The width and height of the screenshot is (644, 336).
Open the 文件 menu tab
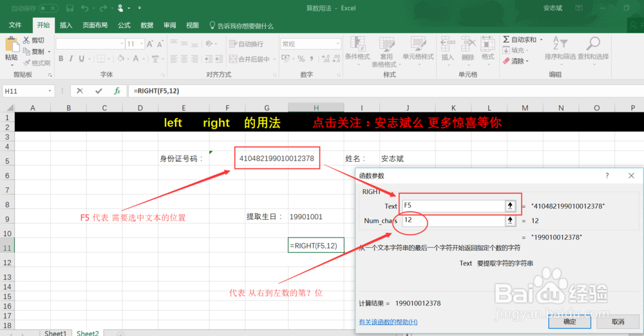[x=15, y=26]
